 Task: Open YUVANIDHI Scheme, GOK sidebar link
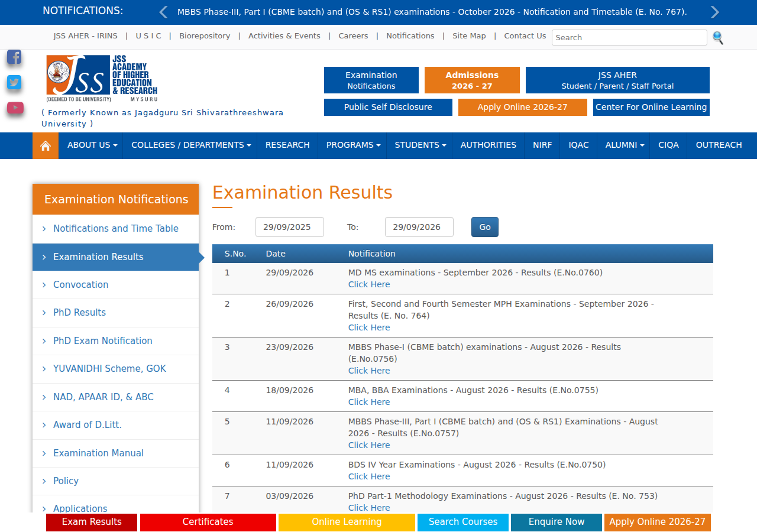pos(116,369)
